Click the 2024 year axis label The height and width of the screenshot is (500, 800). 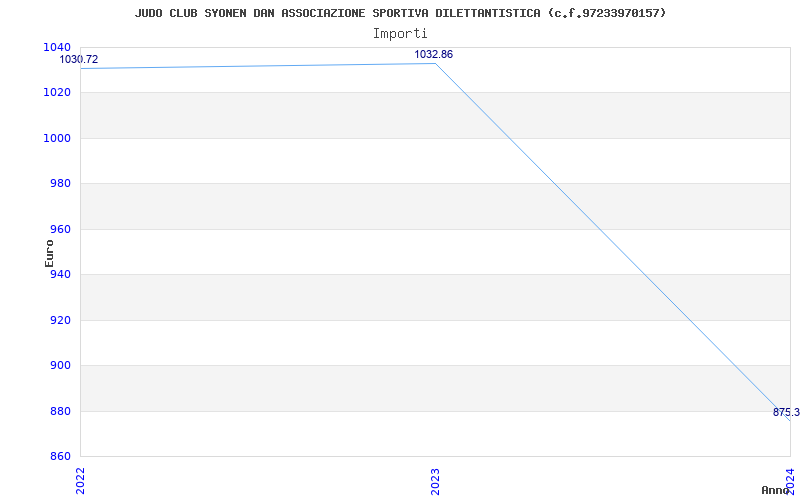click(x=790, y=480)
